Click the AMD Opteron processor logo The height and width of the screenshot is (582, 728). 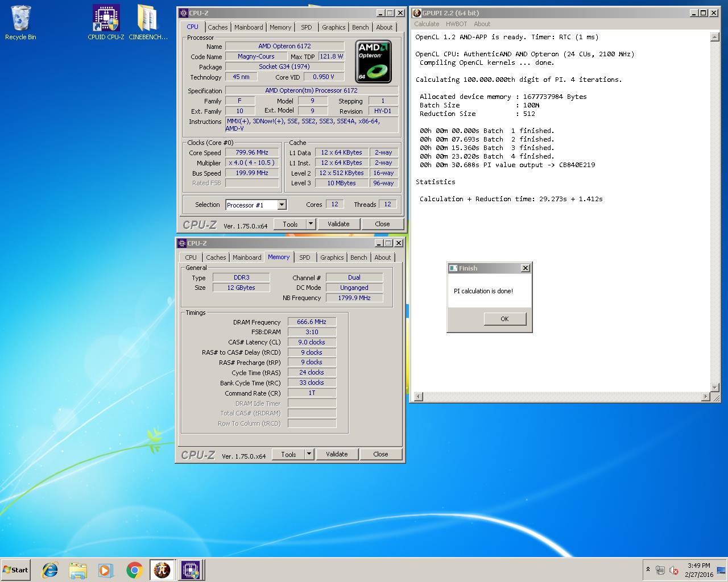coord(373,61)
